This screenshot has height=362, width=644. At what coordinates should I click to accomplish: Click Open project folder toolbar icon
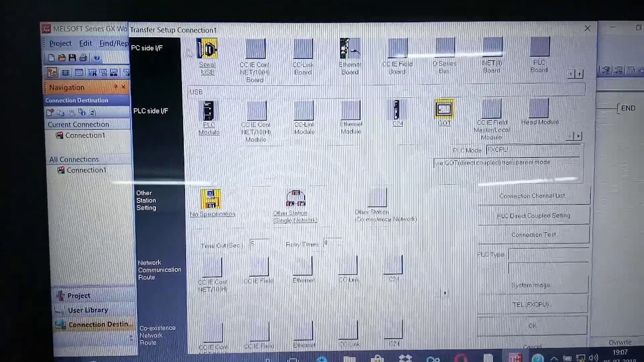coord(62,58)
